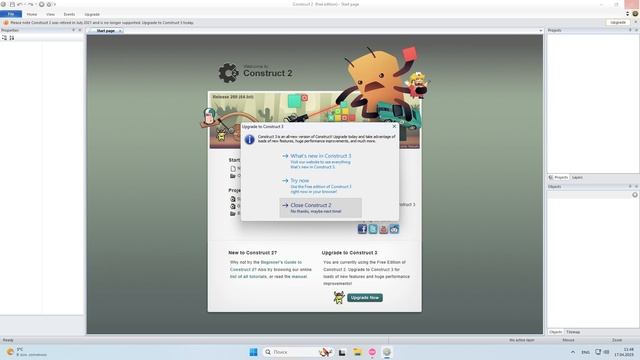The image size is (640, 360).
Task: Select the Start page document tab
Action: coord(105,31)
